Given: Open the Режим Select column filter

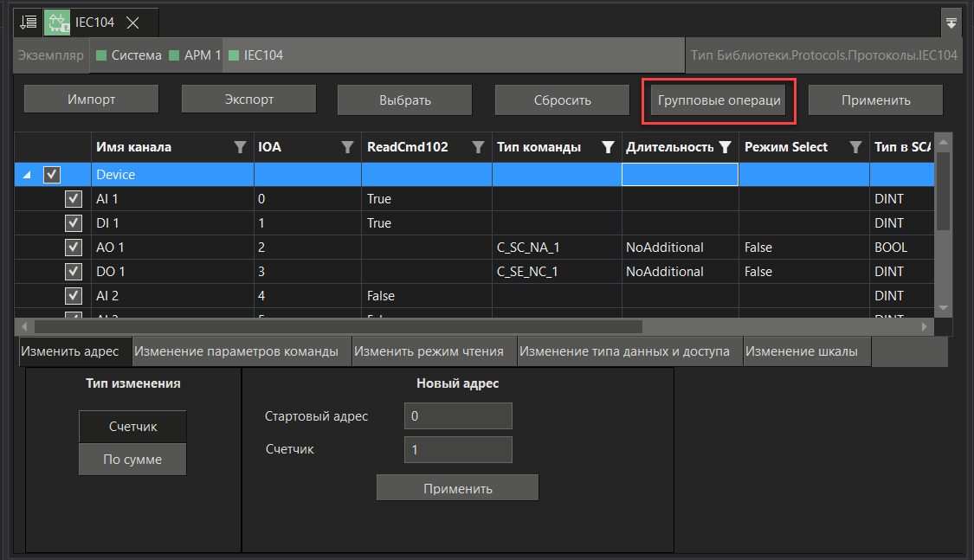Looking at the screenshot, I should click(855, 147).
